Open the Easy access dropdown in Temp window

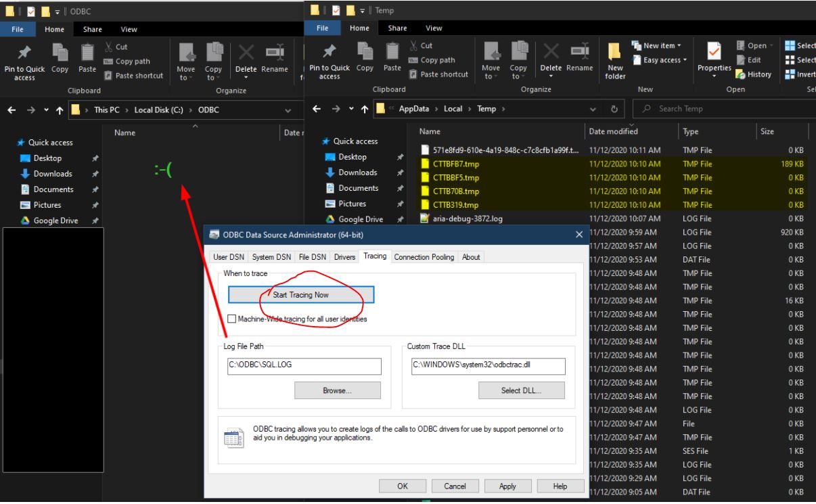[x=660, y=60]
